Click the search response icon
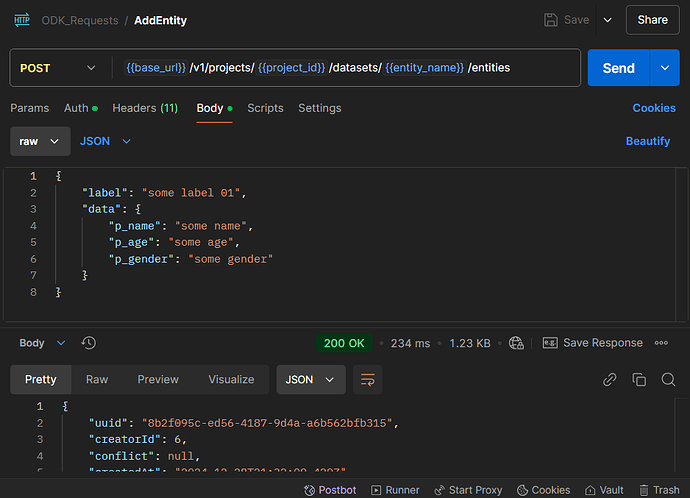The height and width of the screenshot is (498, 690). (x=668, y=379)
